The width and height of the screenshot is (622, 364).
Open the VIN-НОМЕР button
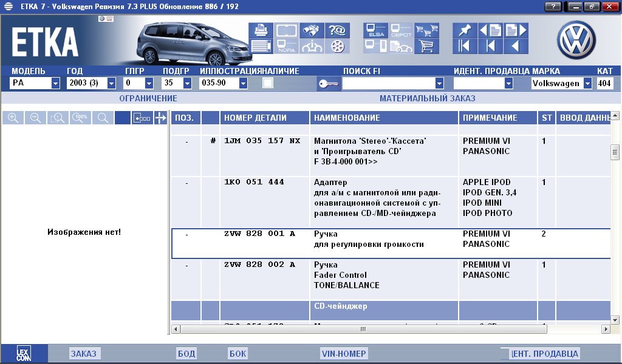click(x=344, y=353)
